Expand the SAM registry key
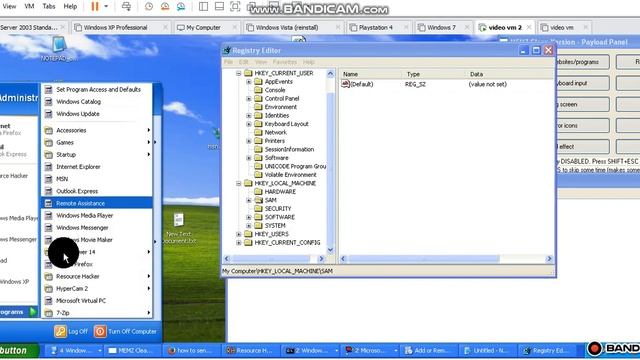This screenshot has width=640, height=360. point(249,200)
